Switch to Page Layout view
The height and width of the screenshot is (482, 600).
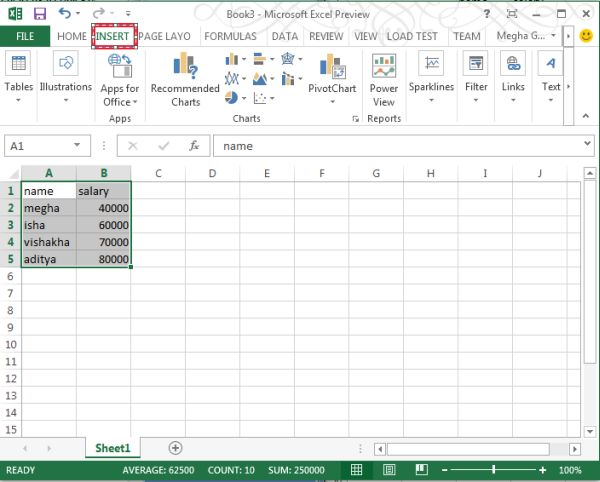[x=389, y=470]
